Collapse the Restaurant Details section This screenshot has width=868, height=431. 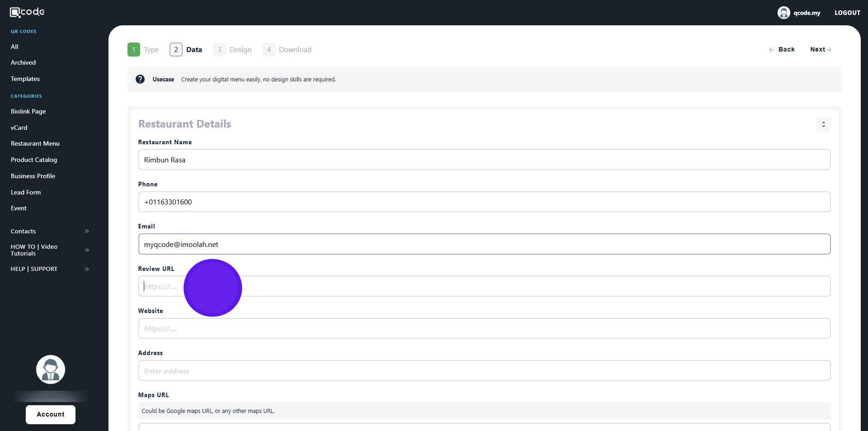pos(823,124)
